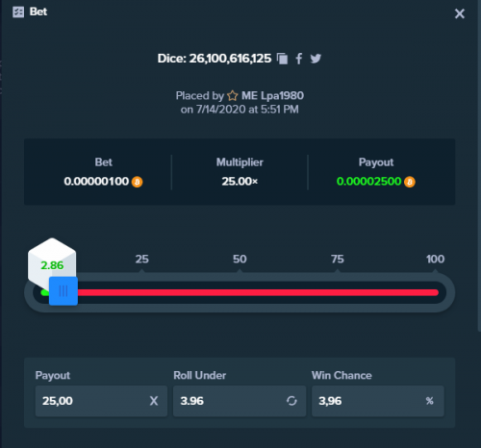481x448 pixels.
Task: Click the 50 mark on the slider scale
Action: pyautogui.click(x=240, y=259)
